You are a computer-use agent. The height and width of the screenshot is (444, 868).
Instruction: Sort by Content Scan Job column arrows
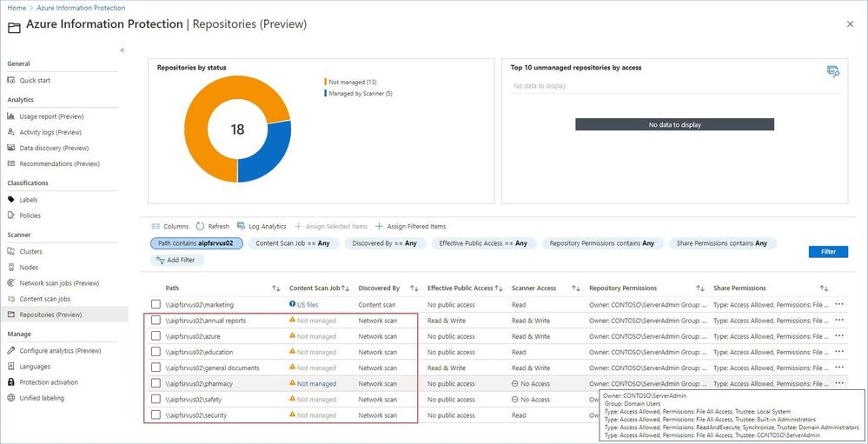tap(345, 288)
